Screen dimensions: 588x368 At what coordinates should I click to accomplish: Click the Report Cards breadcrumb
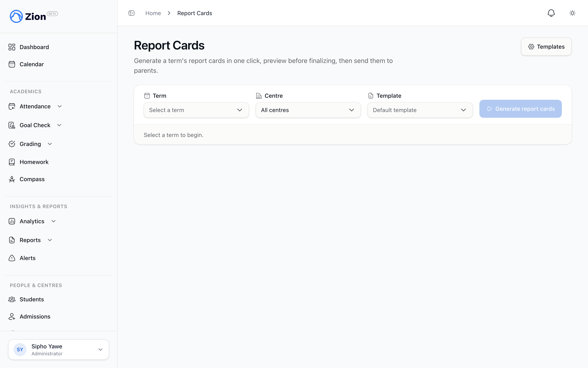[x=195, y=13]
